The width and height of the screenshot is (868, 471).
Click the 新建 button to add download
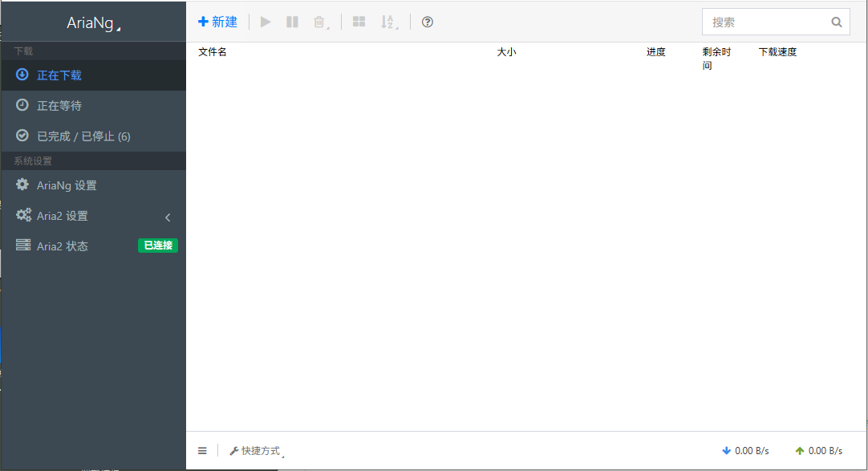click(x=217, y=22)
